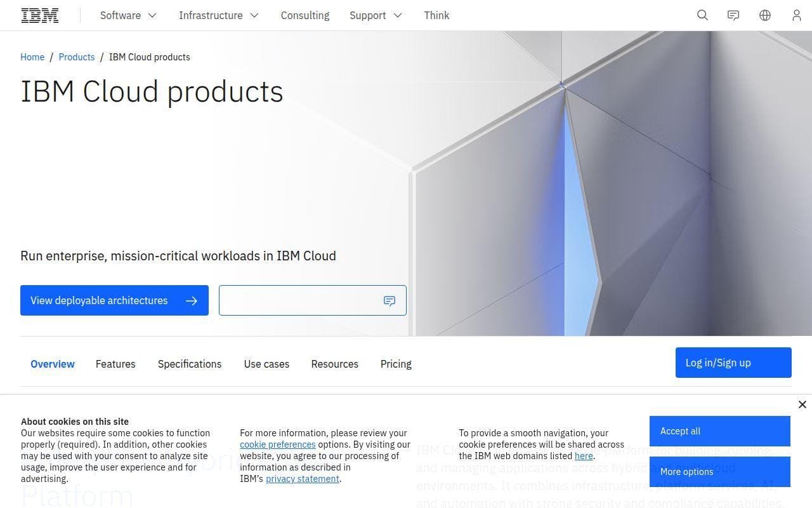The width and height of the screenshot is (812, 508).
Task: Open the cookie preferences link
Action: [x=278, y=444]
